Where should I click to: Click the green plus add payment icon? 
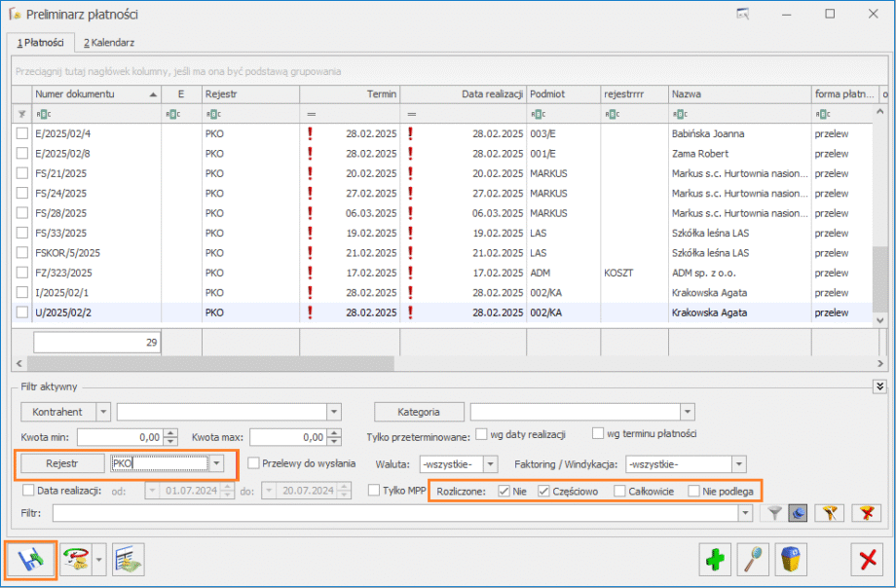pyautogui.click(x=717, y=560)
